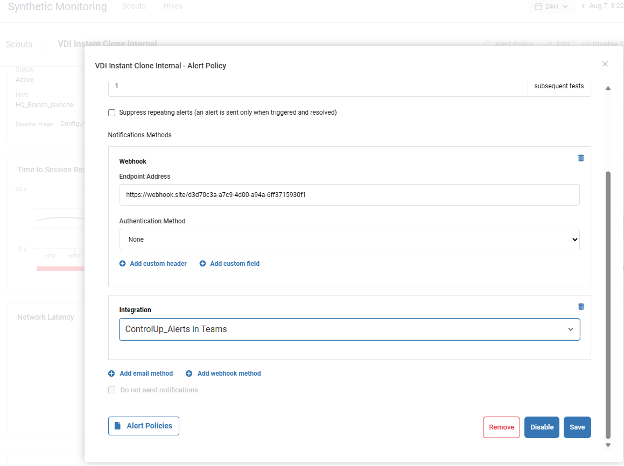Click the red Remove button

[x=501, y=427]
